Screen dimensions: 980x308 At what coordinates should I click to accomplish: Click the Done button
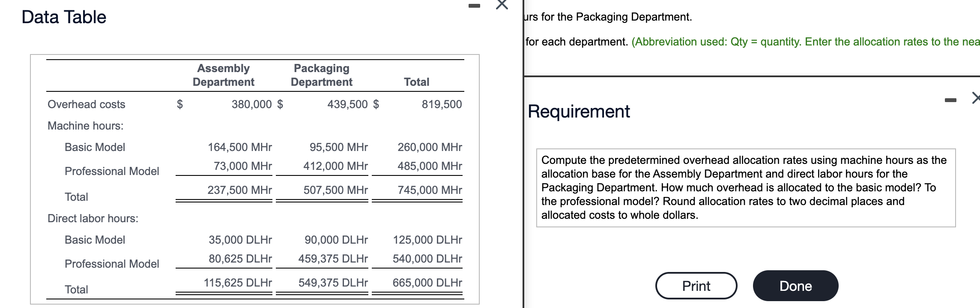click(795, 286)
